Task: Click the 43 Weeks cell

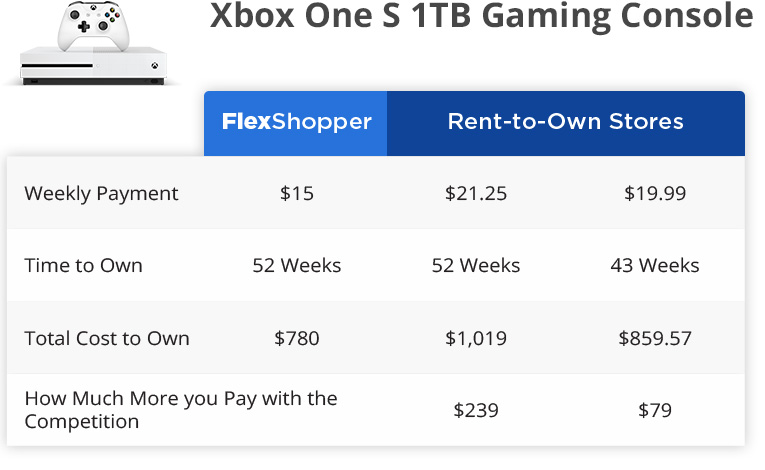Action: pyautogui.click(x=654, y=266)
